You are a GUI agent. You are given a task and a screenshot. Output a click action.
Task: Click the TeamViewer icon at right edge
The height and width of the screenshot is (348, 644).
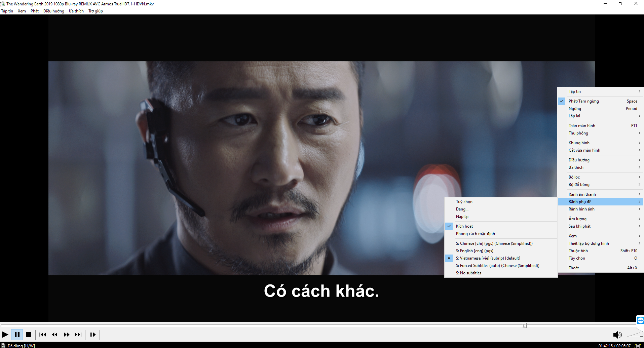point(640,320)
